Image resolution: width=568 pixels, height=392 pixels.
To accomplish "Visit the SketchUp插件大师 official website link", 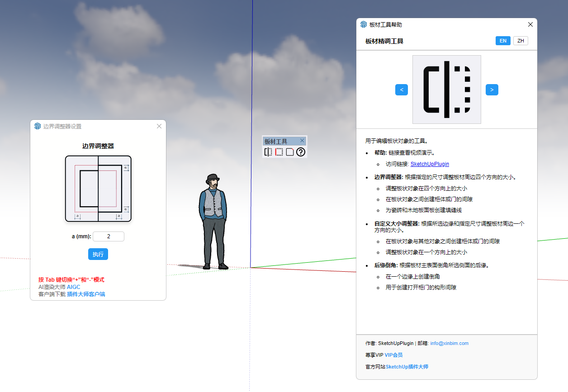I will 407,367.
